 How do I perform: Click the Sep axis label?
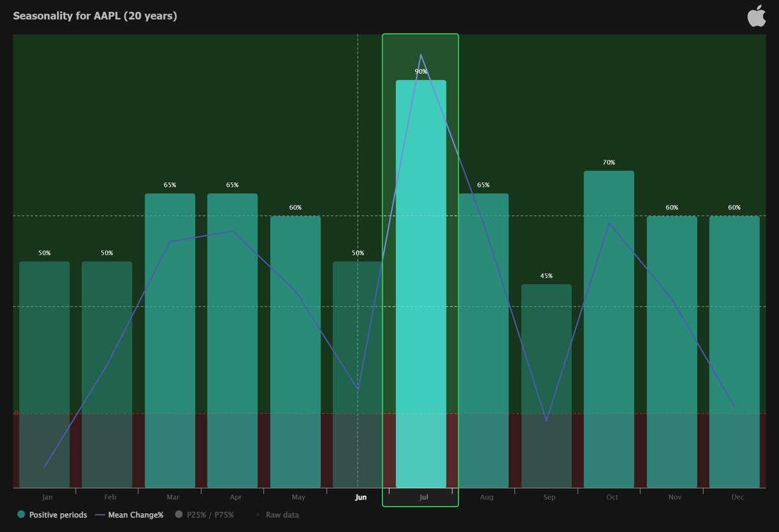click(549, 497)
